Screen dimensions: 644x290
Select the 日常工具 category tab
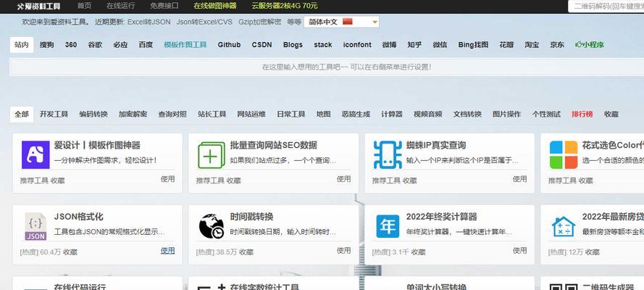[291, 115]
